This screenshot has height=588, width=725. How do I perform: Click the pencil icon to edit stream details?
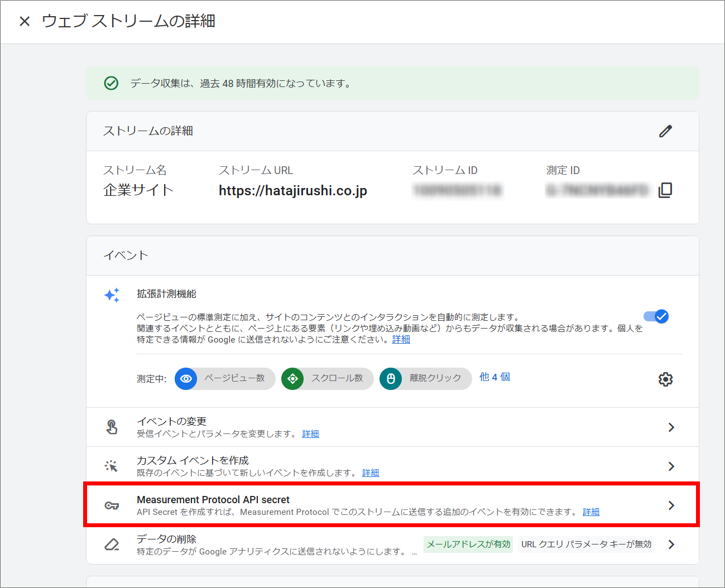pos(665,131)
